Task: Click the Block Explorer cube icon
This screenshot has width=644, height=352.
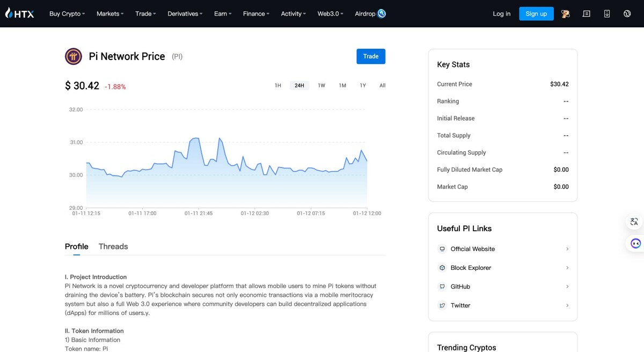Action: click(442, 268)
